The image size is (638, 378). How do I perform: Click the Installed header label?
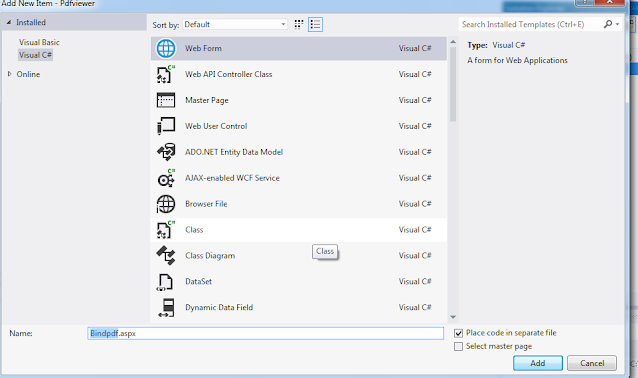31,23
